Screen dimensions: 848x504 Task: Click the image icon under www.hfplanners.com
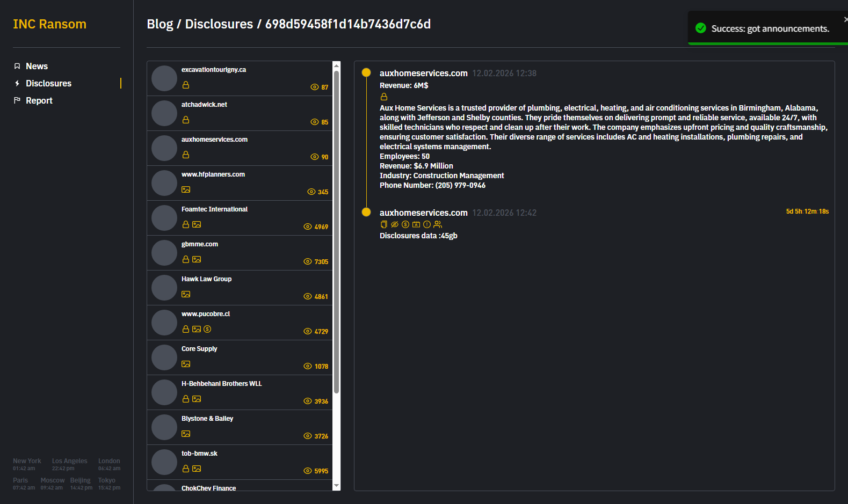pos(186,189)
